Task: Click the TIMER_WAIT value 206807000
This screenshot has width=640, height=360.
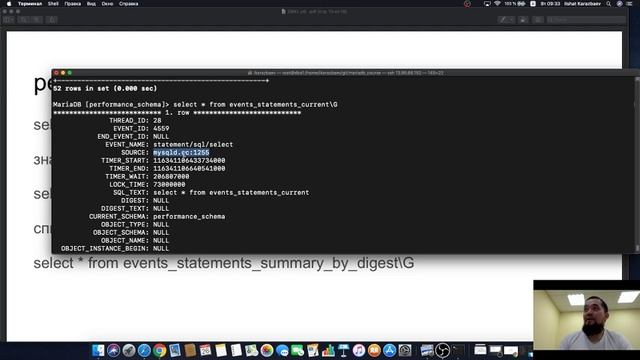Action: coord(171,177)
